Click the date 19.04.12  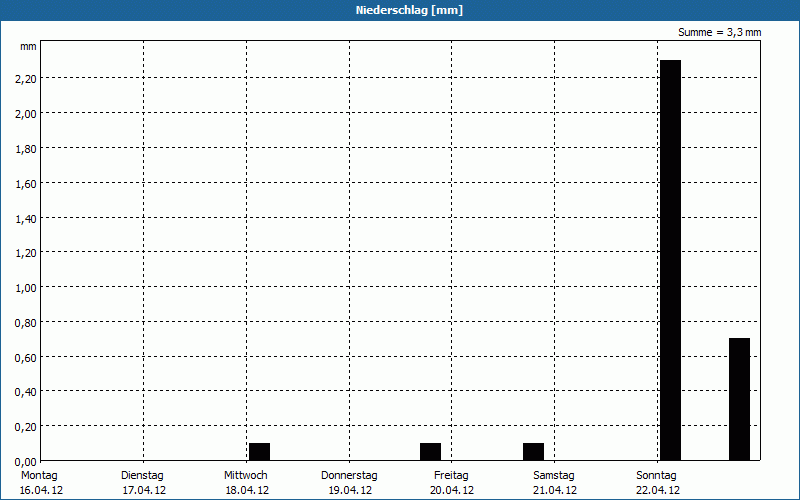[350, 490]
